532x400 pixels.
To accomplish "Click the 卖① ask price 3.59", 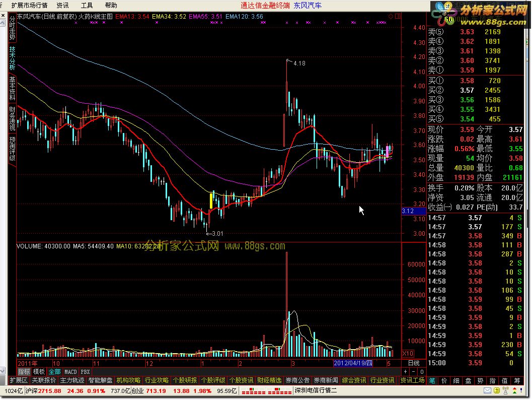I will pyautogui.click(x=467, y=70).
